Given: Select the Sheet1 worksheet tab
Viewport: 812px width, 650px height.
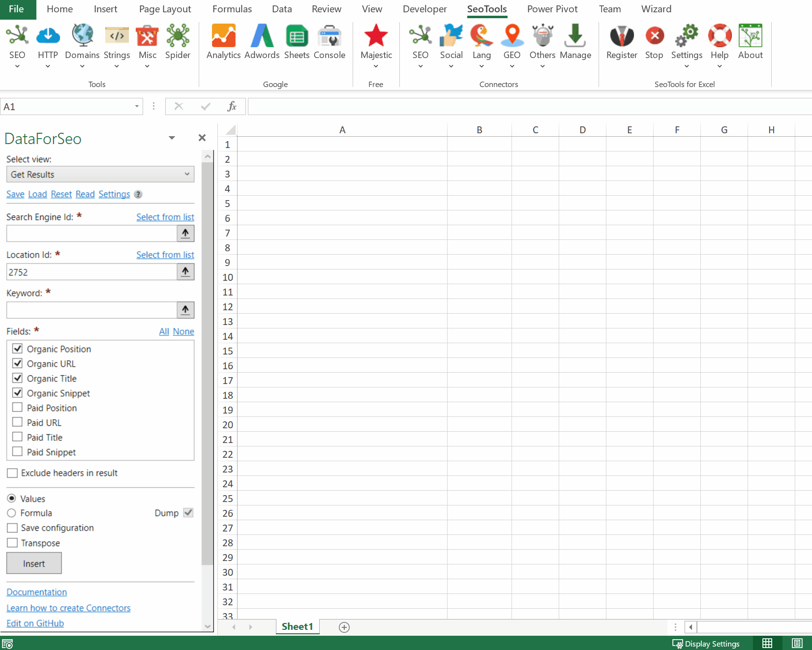Looking at the screenshot, I should pyautogui.click(x=298, y=626).
